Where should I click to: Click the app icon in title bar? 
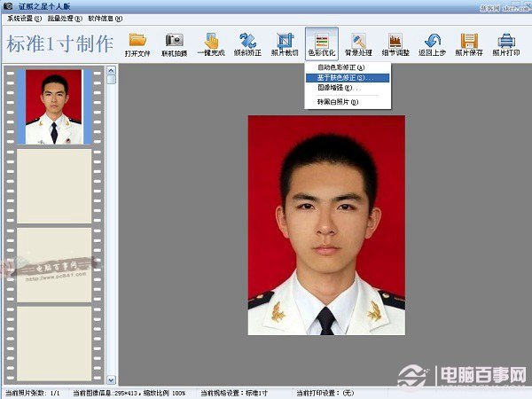pos(8,5)
